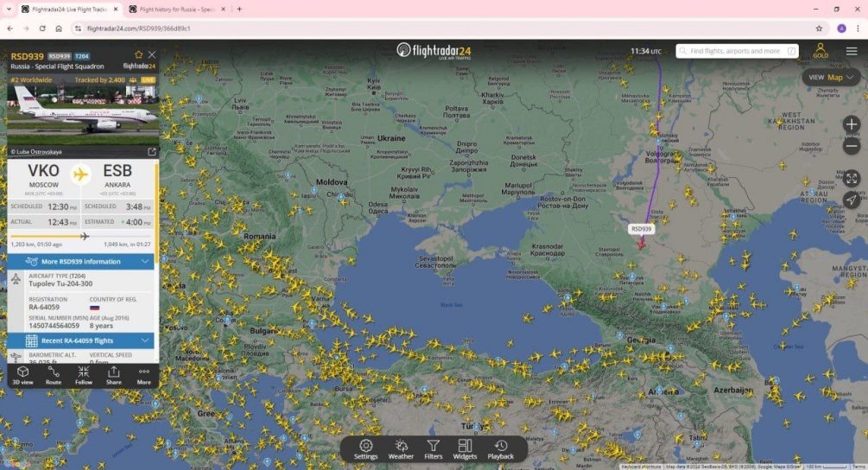868x470 pixels.
Task: Expand Recent RA-64059 flights section
Action: (81, 340)
